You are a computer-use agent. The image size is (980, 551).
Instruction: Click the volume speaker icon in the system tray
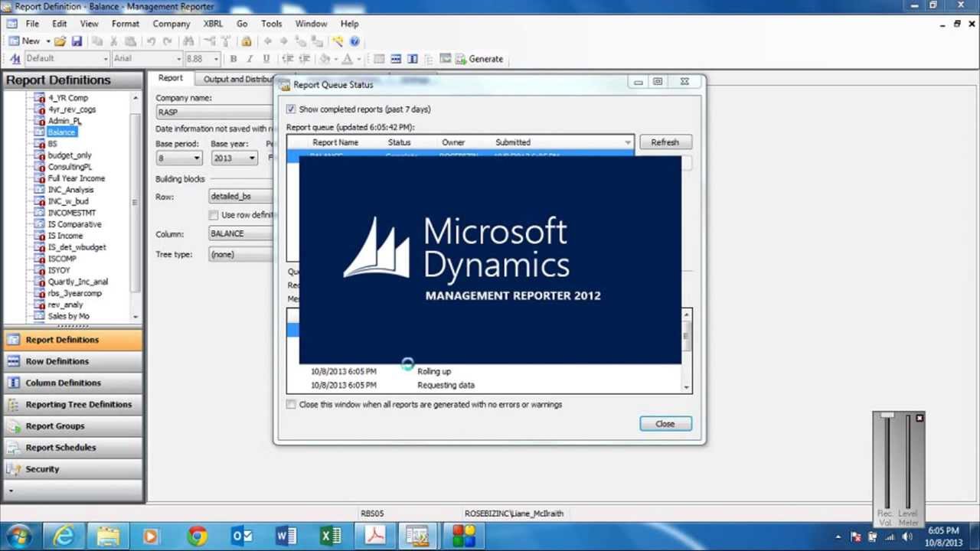pyautogui.click(x=906, y=537)
